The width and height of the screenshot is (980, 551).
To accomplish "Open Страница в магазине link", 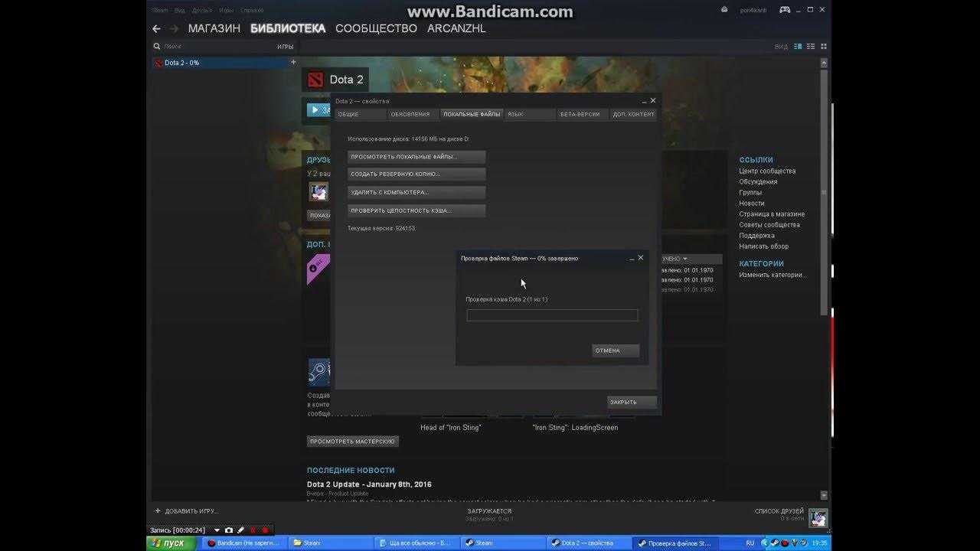I will (x=772, y=214).
